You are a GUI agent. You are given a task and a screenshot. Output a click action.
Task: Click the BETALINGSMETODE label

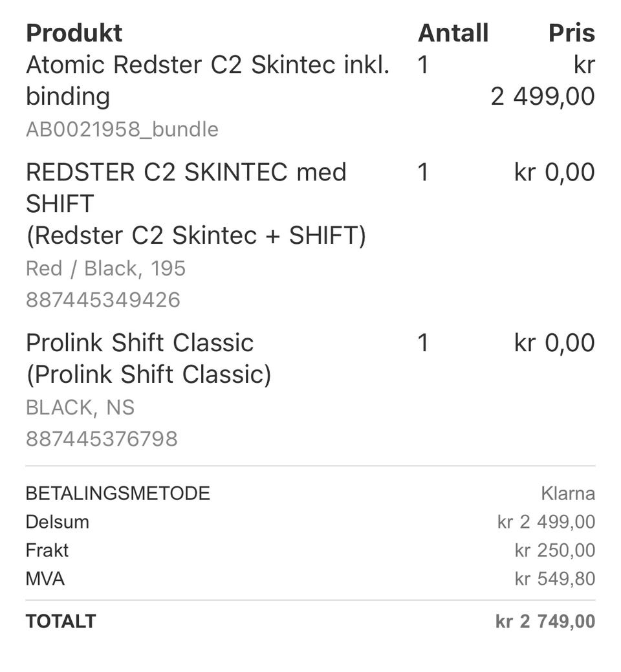pos(118,493)
